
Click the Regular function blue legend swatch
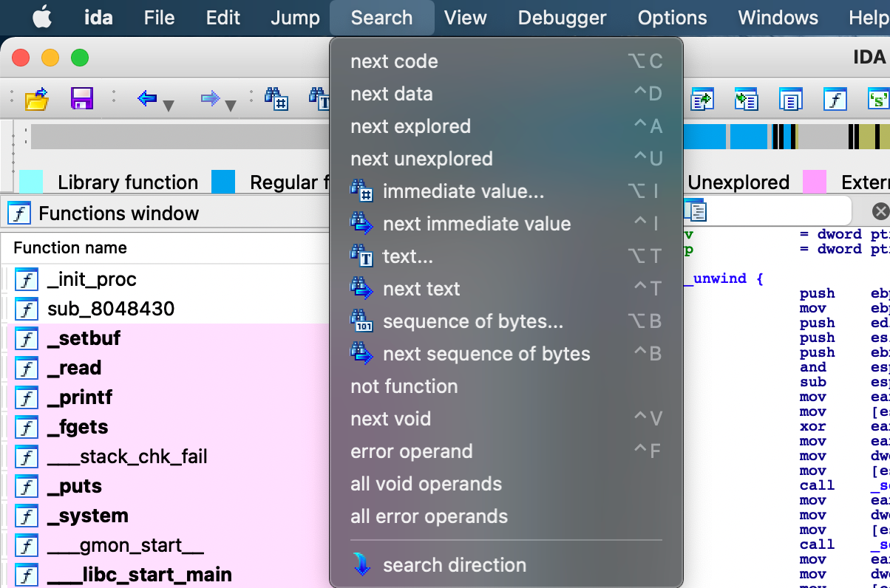click(x=223, y=182)
